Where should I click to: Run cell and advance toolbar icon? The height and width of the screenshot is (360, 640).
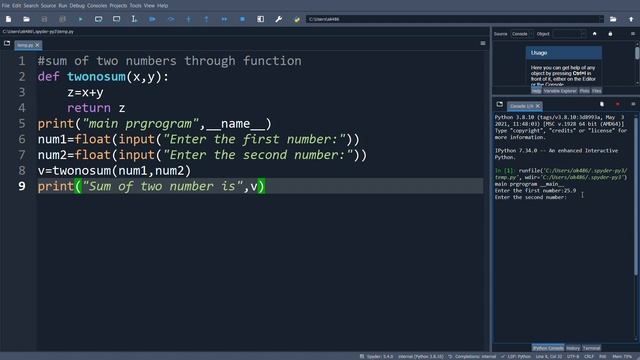click(x=116, y=19)
